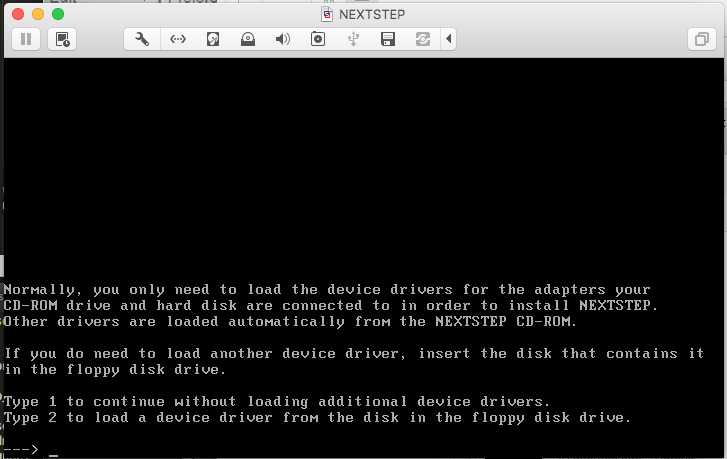
Task: Collapse the device toolbar with left arrow
Action: point(448,39)
